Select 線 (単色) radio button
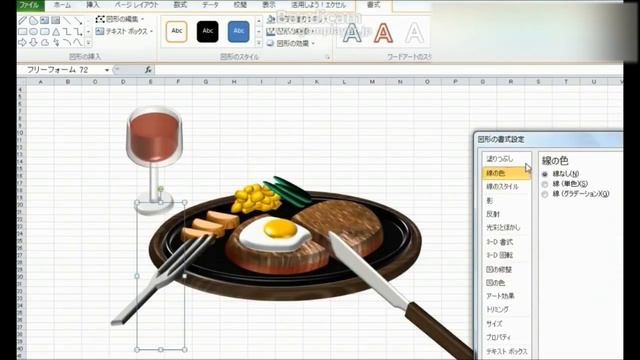 [x=545, y=184]
